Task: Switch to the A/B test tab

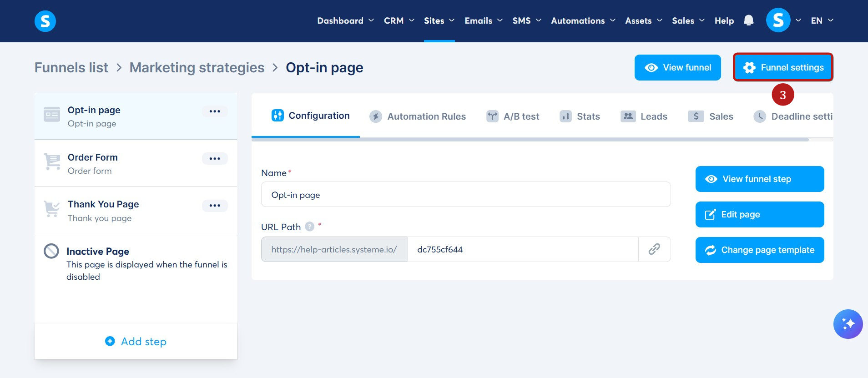Action: (x=513, y=116)
